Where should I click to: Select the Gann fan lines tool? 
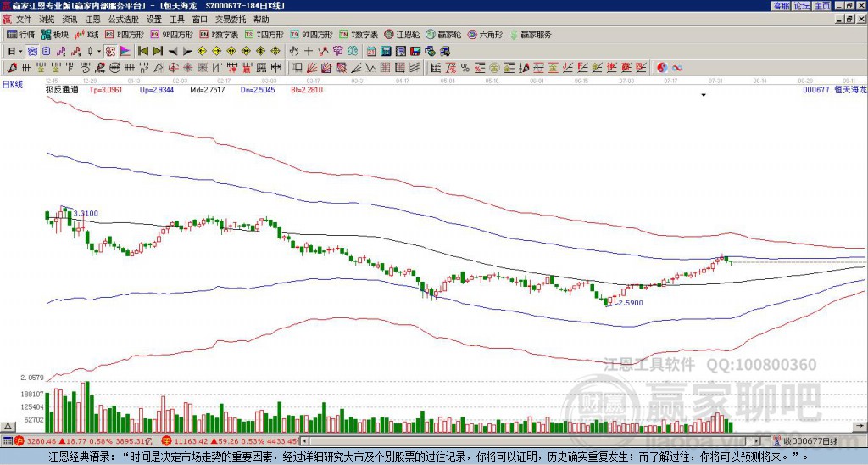[x=312, y=68]
